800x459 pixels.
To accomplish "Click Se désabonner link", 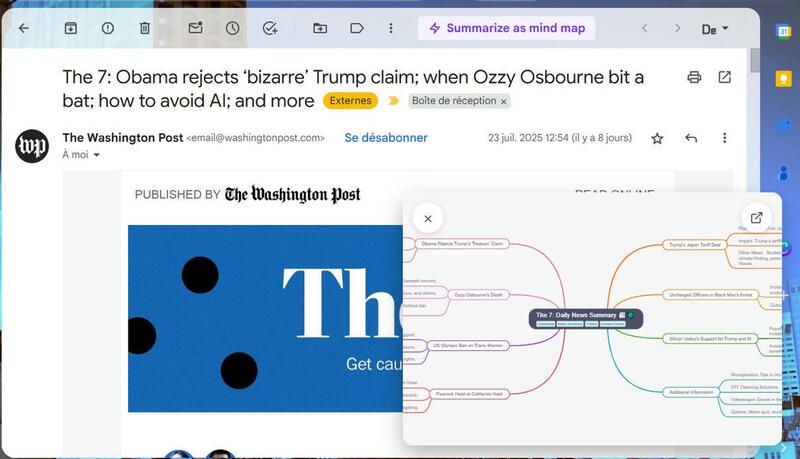I will (386, 138).
